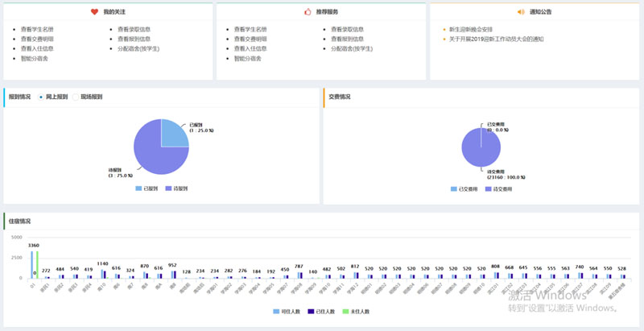The height and width of the screenshot is (331, 644).
Task: Toggle the 待报到 legend in the check-in chart
Action: 175,188
